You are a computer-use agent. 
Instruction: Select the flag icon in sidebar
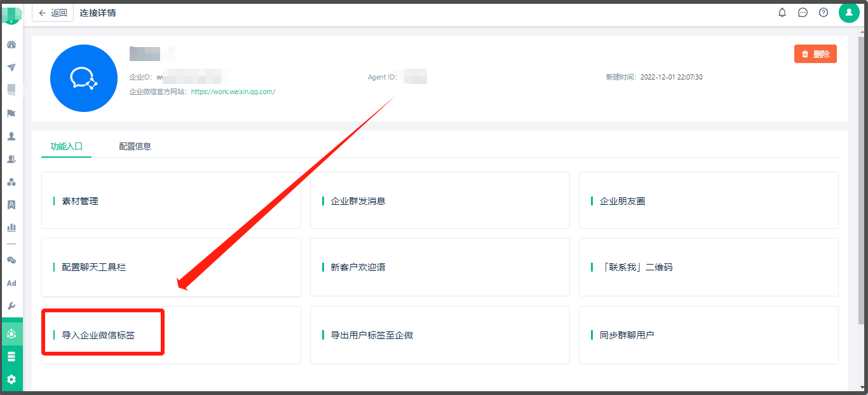pos(11,113)
